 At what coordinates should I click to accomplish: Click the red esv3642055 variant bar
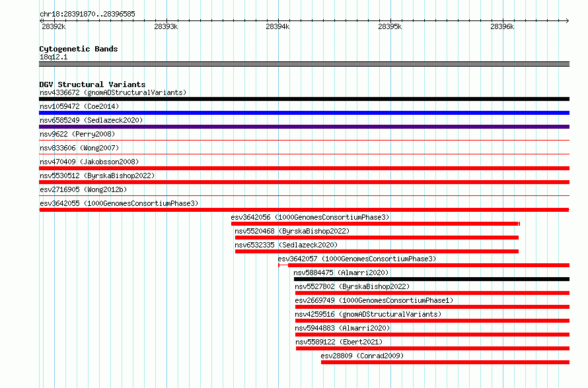pyautogui.click(x=304, y=210)
